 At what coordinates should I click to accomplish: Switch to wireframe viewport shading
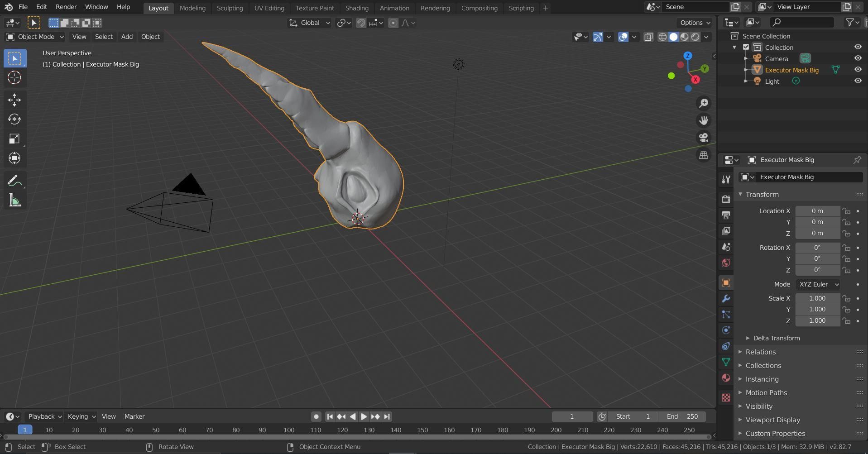click(x=662, y=37)
